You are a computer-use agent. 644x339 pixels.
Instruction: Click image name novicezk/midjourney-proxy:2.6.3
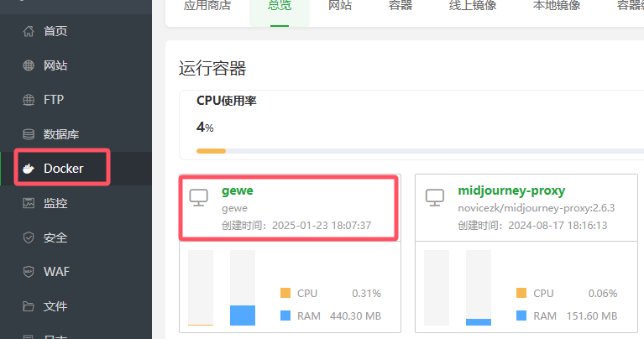(537, 208)
